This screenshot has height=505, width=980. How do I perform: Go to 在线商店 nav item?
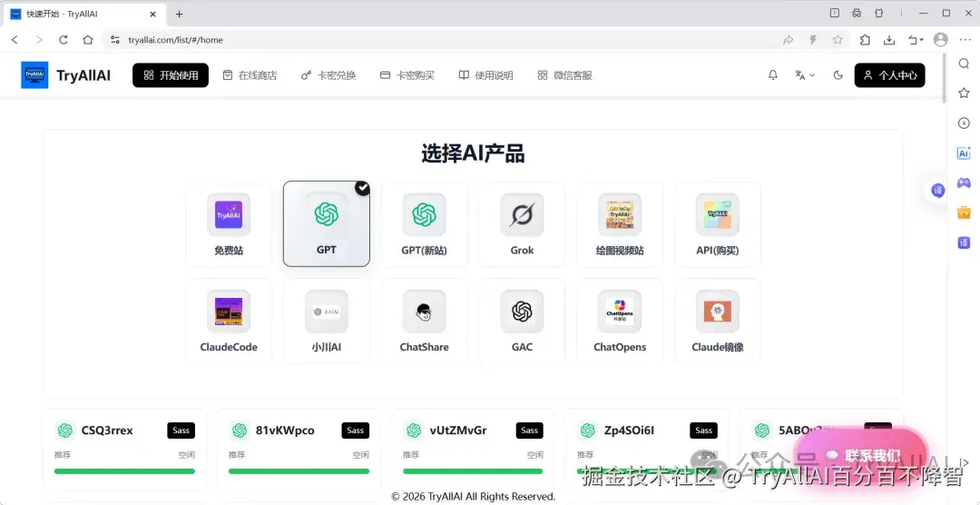point(250,75)
